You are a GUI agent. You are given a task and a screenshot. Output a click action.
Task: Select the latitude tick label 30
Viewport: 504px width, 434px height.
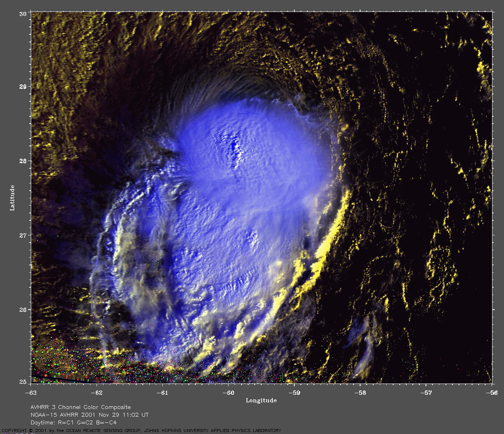coord(23,13)
